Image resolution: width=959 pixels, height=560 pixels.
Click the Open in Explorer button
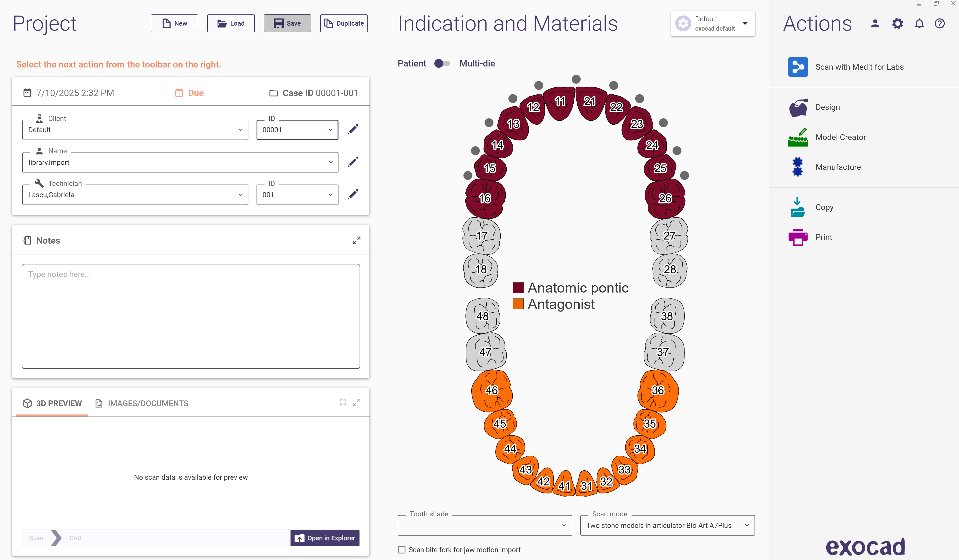pos(325,538)
